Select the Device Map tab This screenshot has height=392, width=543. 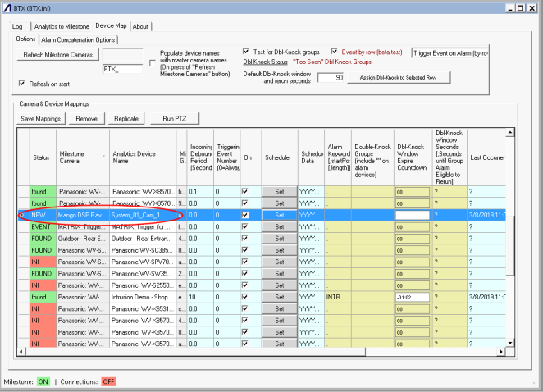click(x=111, y=26)
